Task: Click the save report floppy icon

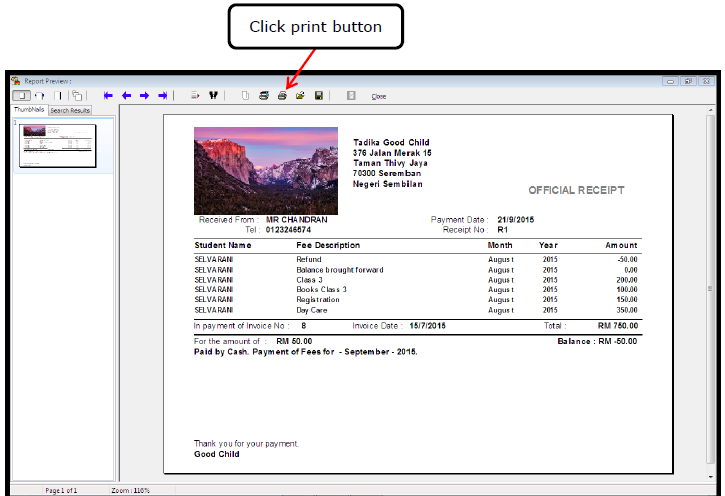Action: (318, 96)
